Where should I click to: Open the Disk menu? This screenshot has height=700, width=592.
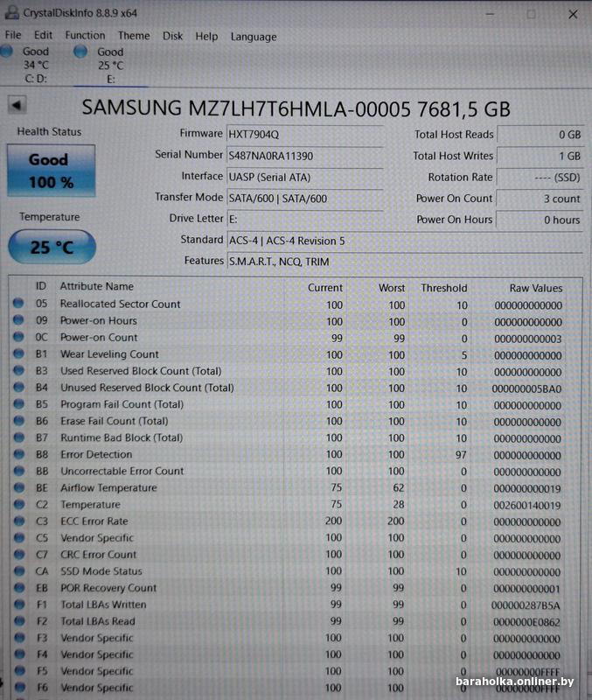pyautogui.click(x=172, y=36)
